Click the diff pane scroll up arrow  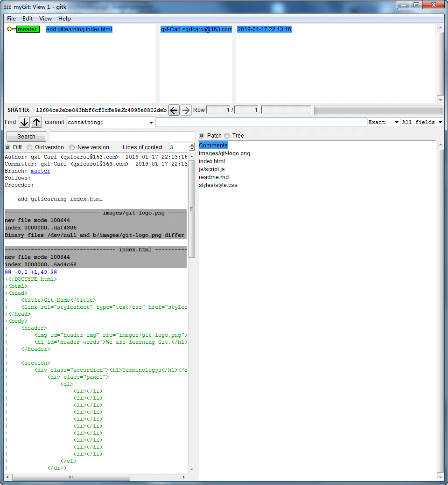click(x=192, y=157)
